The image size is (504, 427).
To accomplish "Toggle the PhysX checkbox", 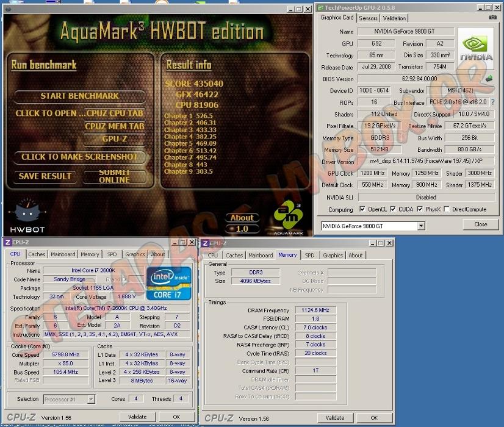I will (x=420, y=209).
